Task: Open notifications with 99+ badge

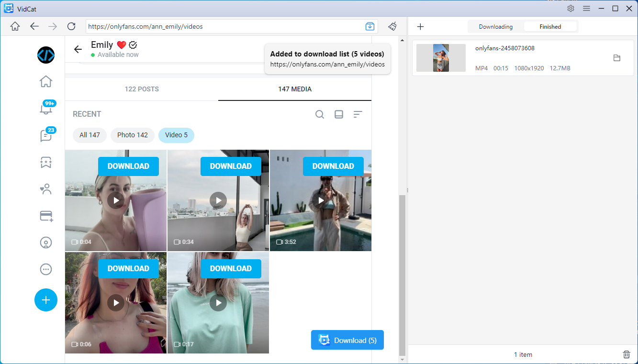Action: click(x=46, y=108)
